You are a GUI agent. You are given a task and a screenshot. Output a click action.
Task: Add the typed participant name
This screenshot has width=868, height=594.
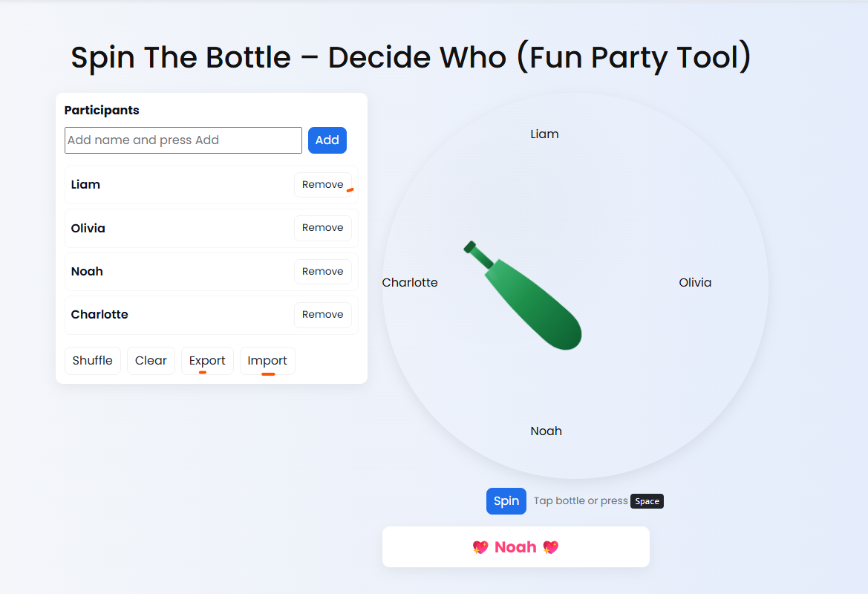pyautogui.click(x=327, y=140)
